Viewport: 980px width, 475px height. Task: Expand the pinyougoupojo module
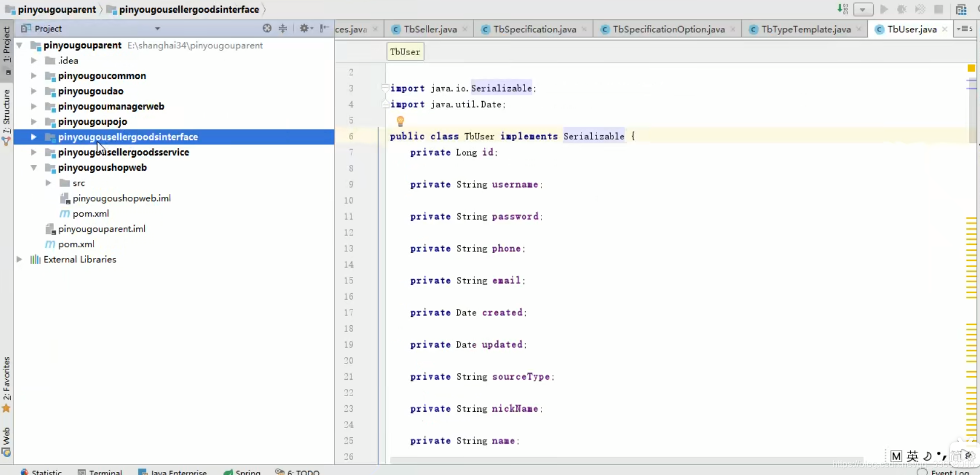point(34,121)
